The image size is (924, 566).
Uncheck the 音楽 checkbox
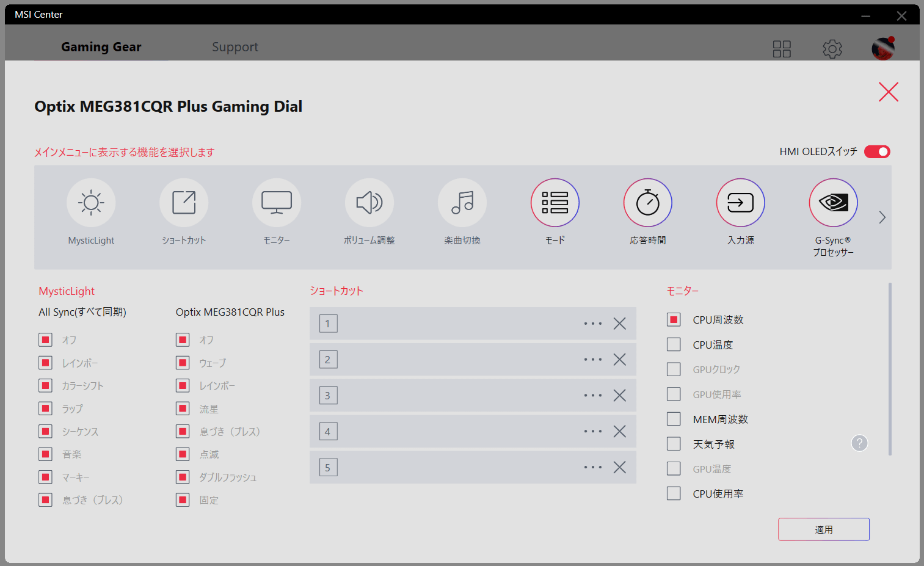45,454
